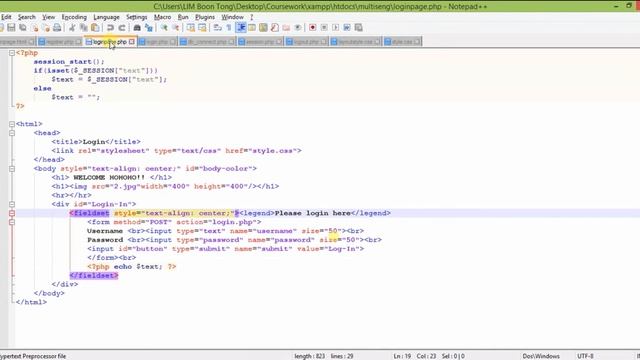Click the "UTF-8" encoding status entry

click(x=585, y=356)
